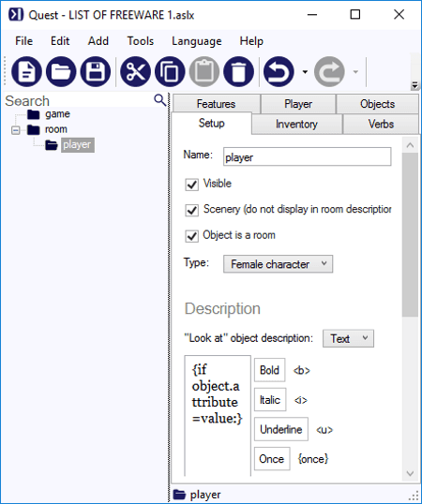Open the redo history dropdown arrow

pyautogui.click(x=355, y=72)
